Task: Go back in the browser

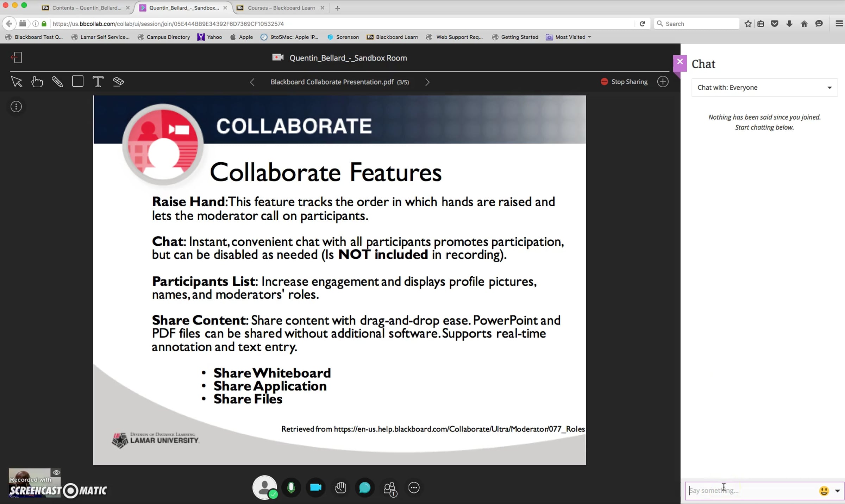Action: [x=9, y=24]
